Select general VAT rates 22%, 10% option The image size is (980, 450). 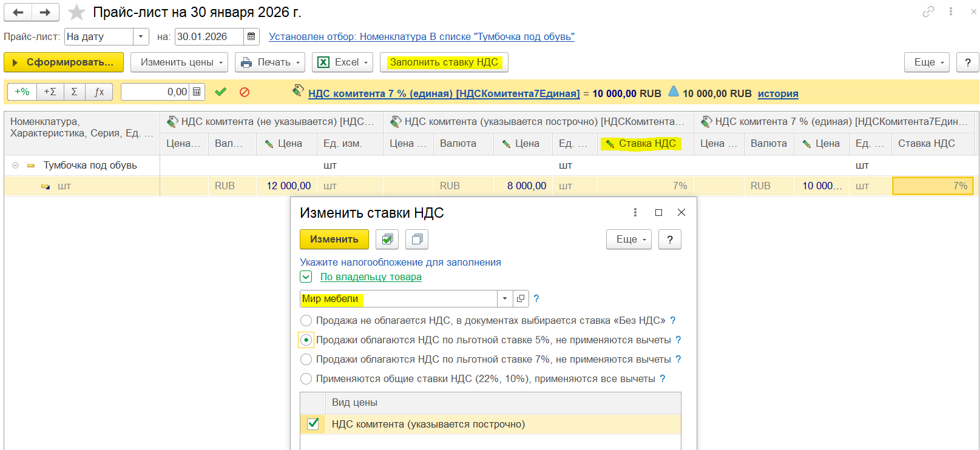(x=306, y=379)
